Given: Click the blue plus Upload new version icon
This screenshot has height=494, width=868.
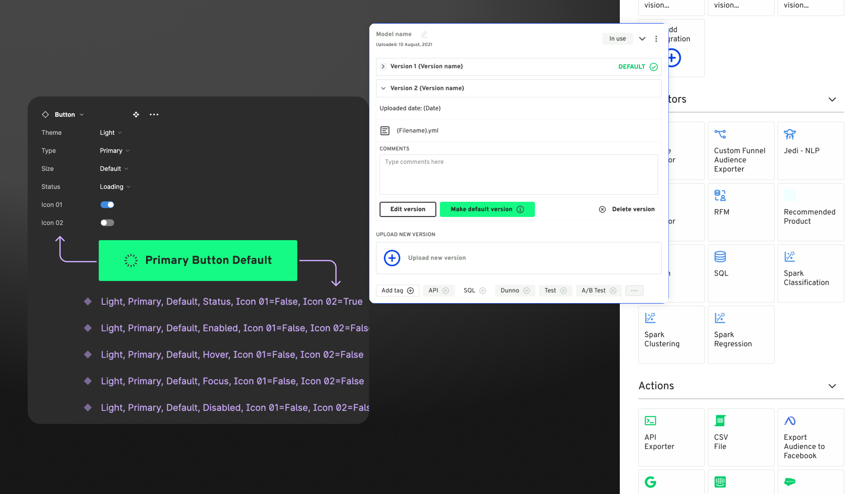Looking at the screenshot, I should (x=392, y=258).
